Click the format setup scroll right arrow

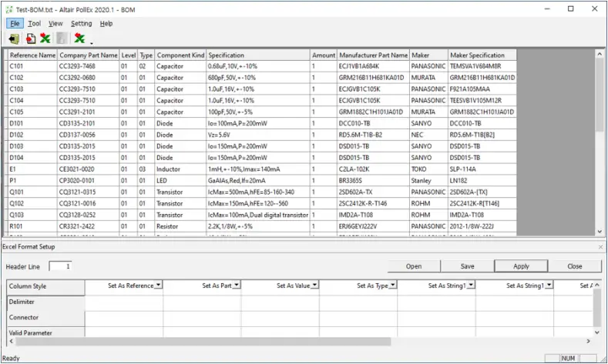coord(588,341)
